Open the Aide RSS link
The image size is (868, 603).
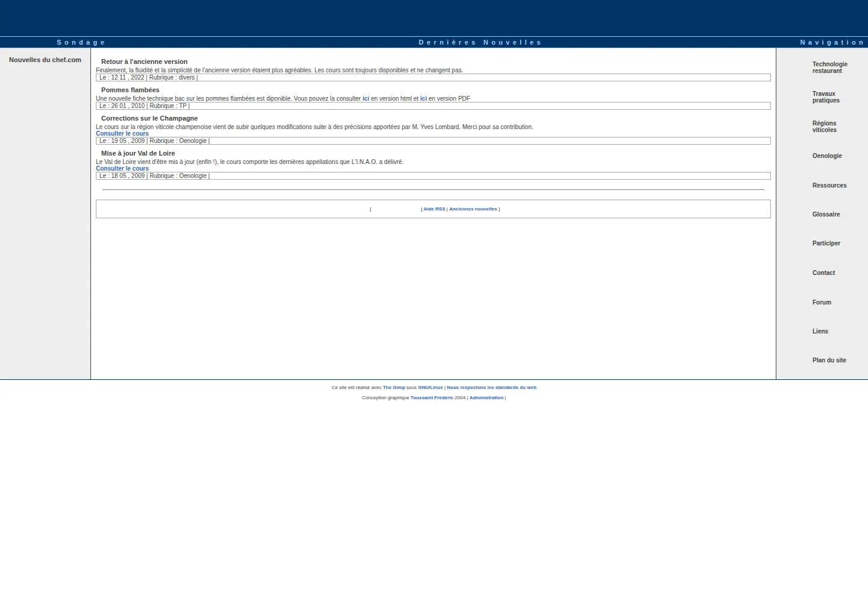tap(434, 209)
